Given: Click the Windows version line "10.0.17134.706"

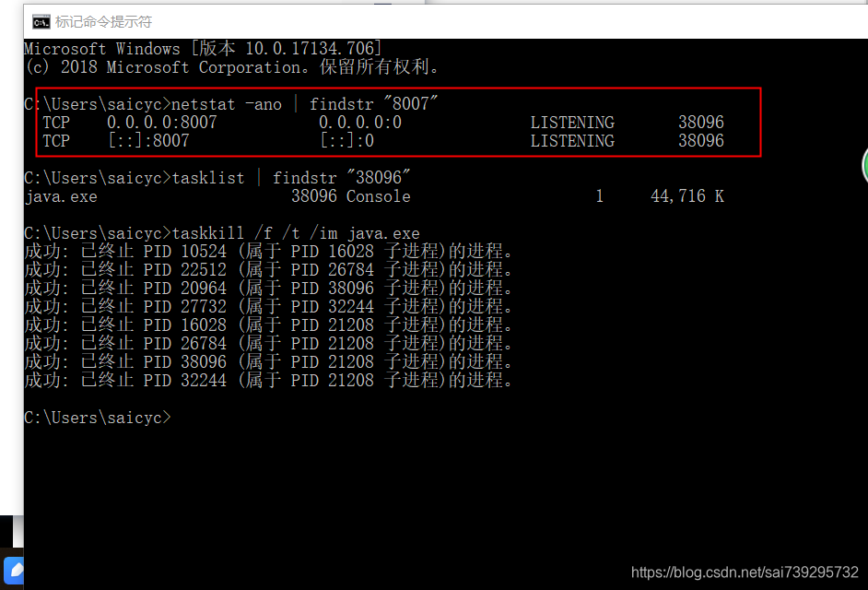Looking at the screenshot, I should tap(312, 49).
